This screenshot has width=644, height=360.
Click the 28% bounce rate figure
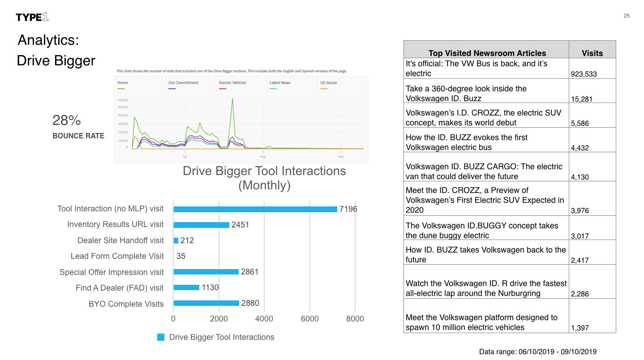pos(67,120)
